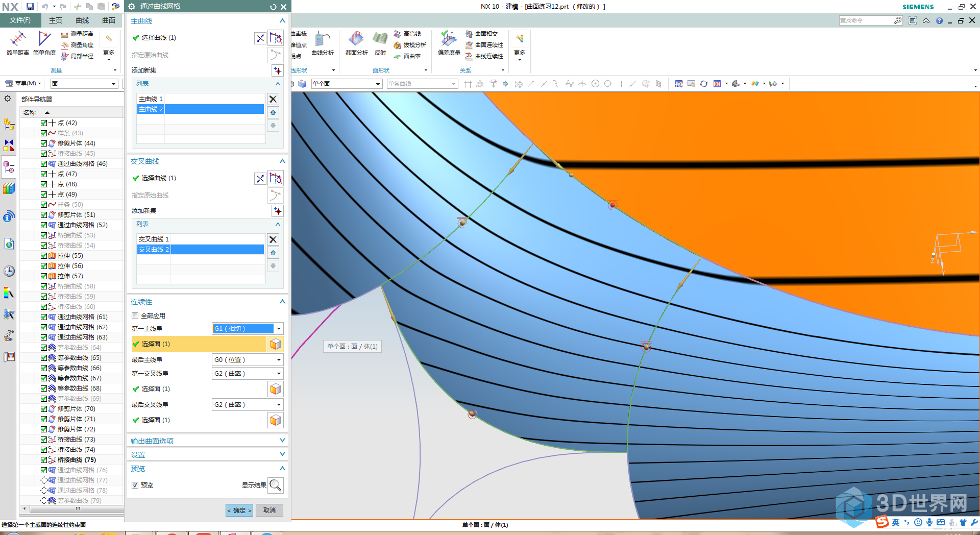
Task: Open the Simple Angle measurement tool
Action: pos(44,43)
